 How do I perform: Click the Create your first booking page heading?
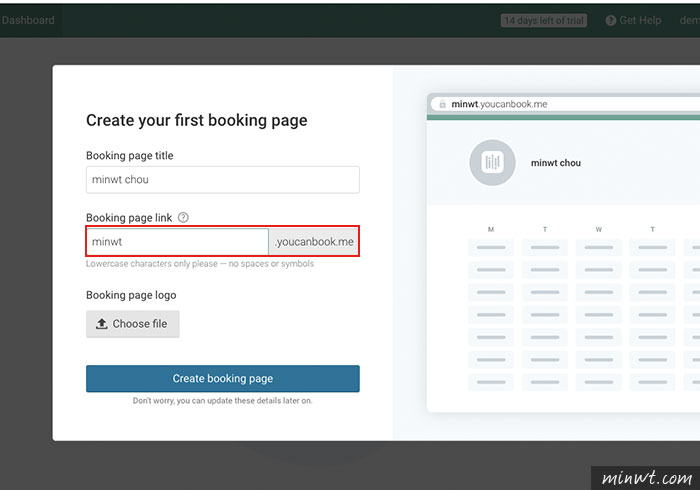point(196,120)
